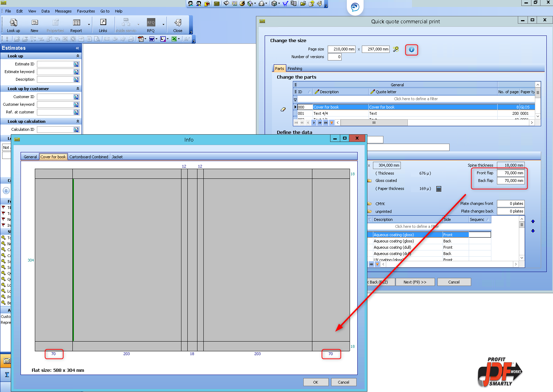Collapse the Look up calculation section
The height and width of the screenshot is (392, 553).
pos(78,121)
